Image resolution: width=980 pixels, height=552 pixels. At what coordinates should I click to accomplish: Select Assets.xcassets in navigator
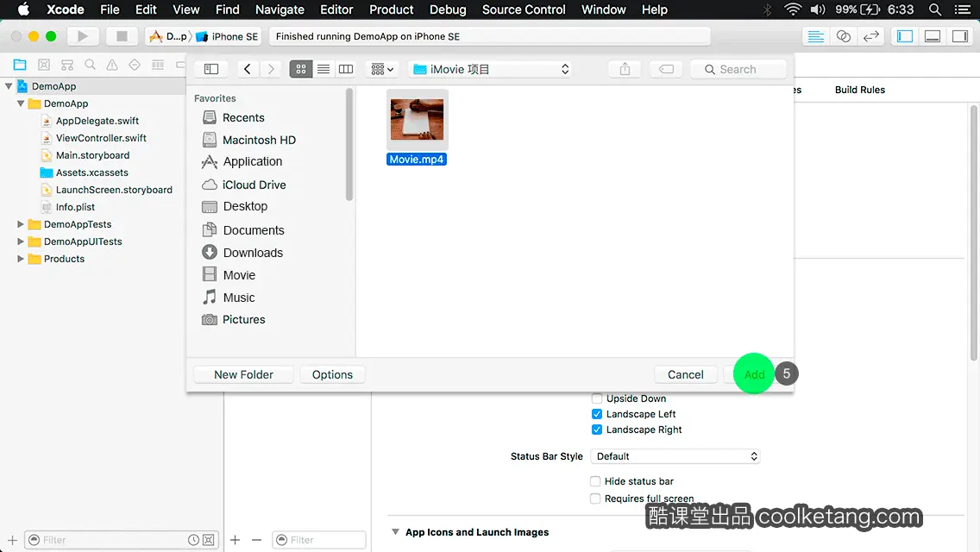click(x=91, y=172)
